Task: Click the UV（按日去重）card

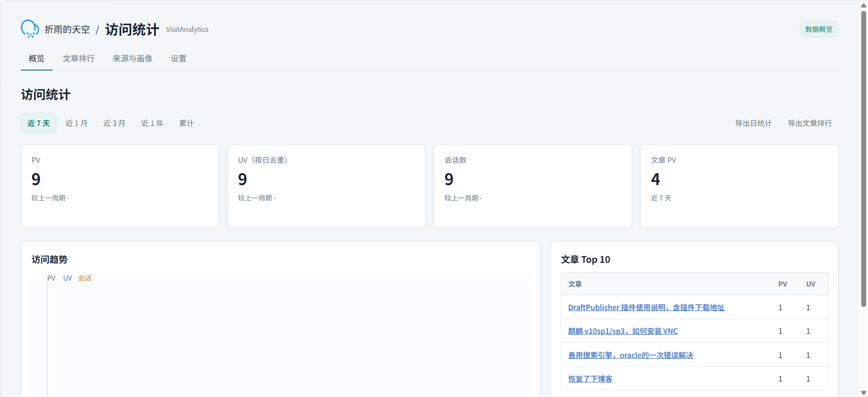Action: click(326, 186)
